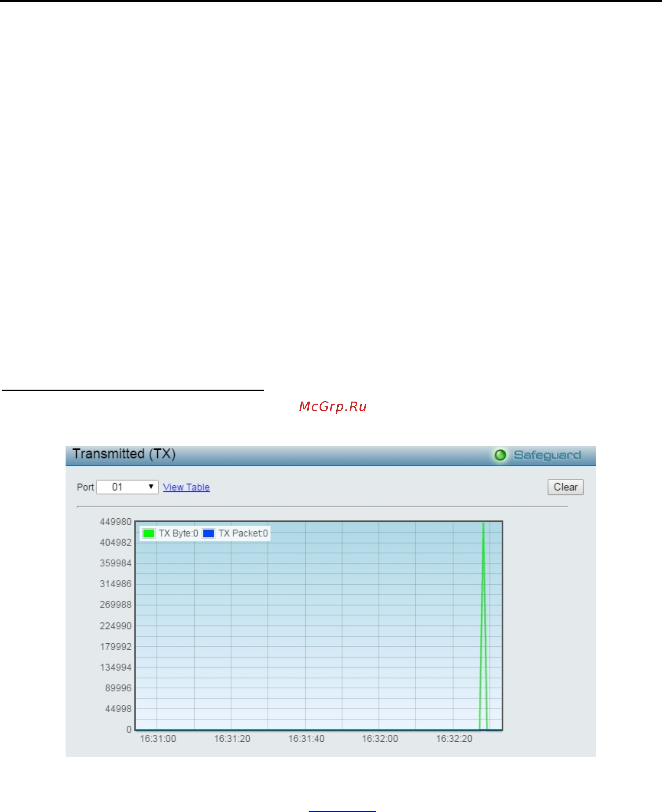
Task: Click the Safeguard logo text
Action: [547, 455]
